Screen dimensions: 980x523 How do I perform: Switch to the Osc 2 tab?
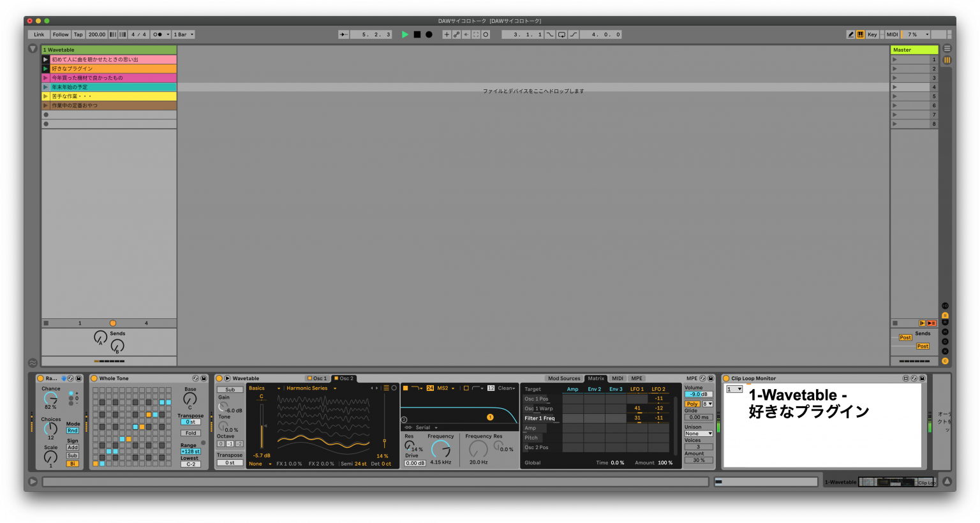[x=344, y=378]
